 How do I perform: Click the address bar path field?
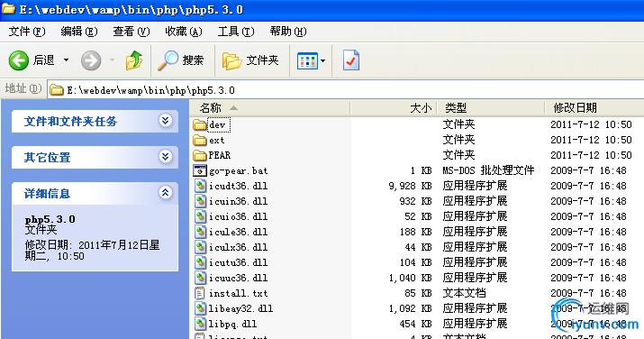click(346, 89)
